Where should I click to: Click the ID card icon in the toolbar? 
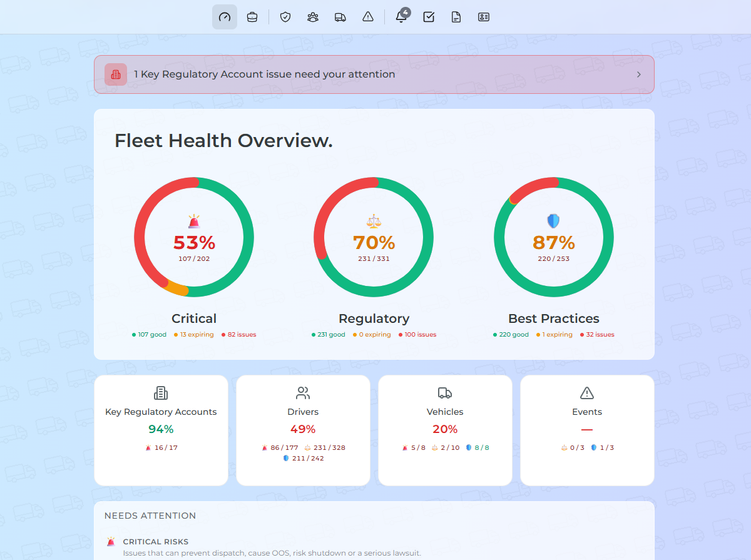[483, 17]
